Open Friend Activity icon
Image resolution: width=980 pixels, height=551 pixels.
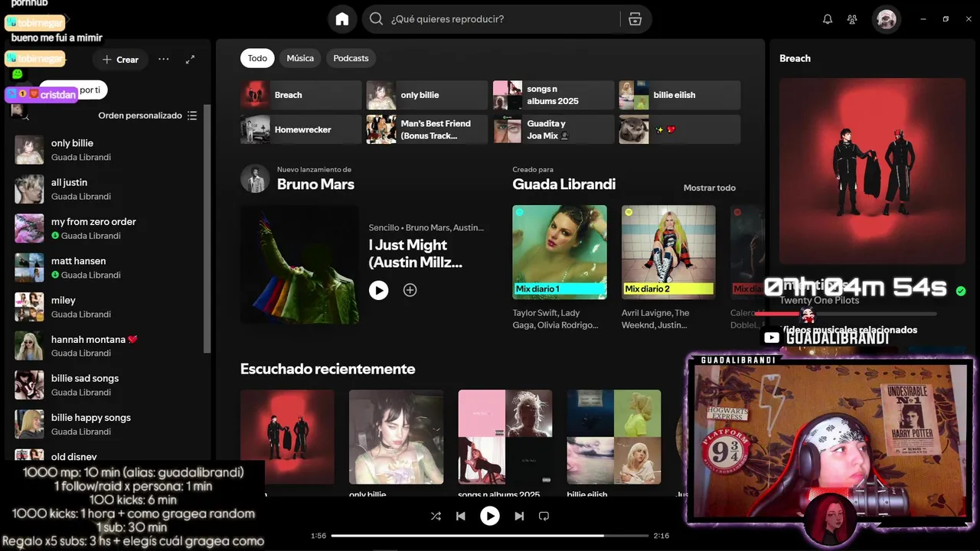pos(852,19)
